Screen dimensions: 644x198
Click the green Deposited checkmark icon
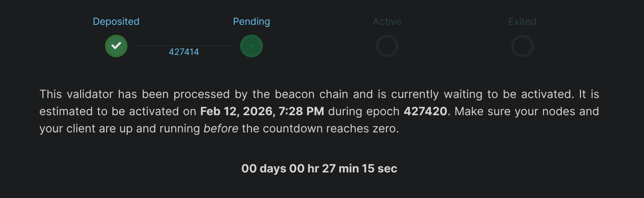pyautogui.click(x=116, y=46)
